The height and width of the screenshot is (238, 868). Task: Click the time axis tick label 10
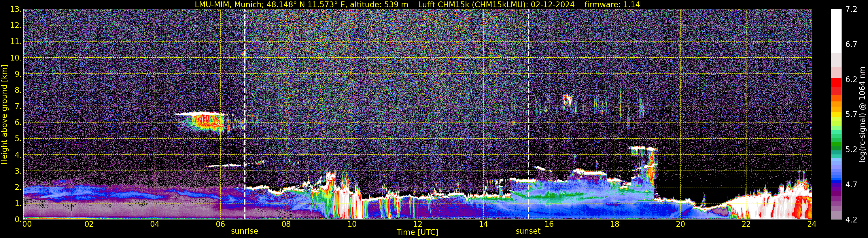[352, 224]
